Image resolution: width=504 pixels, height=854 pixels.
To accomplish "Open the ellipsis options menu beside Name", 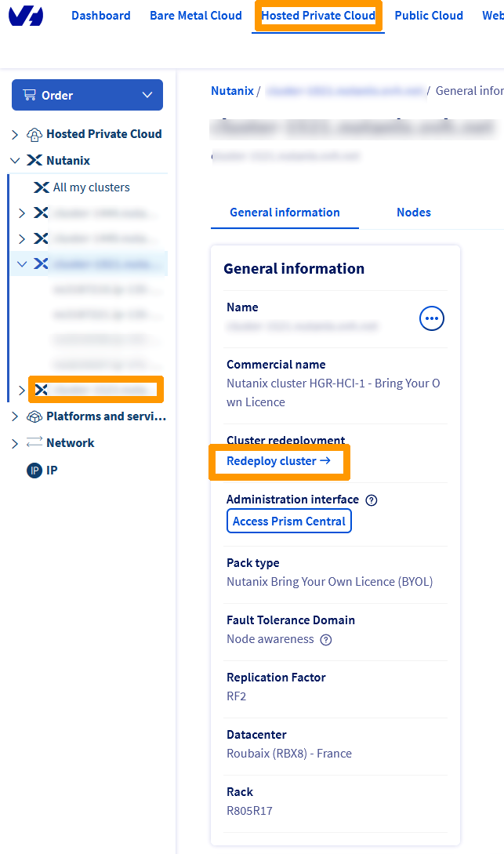I will [x=431, y=318].
